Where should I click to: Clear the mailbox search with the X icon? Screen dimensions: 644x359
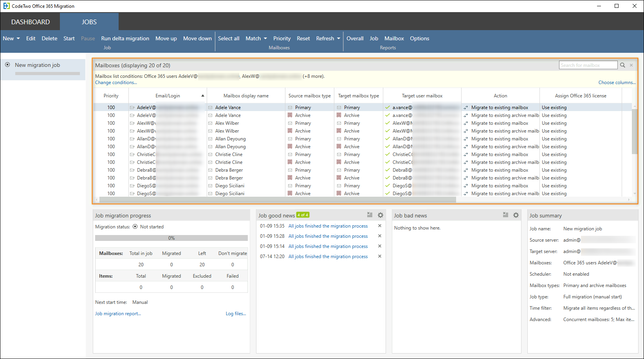pyautogui.click(x=631, y=65)
